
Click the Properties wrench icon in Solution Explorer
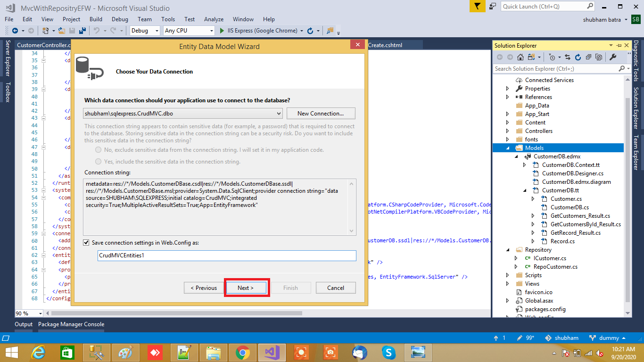coord(613,57)
